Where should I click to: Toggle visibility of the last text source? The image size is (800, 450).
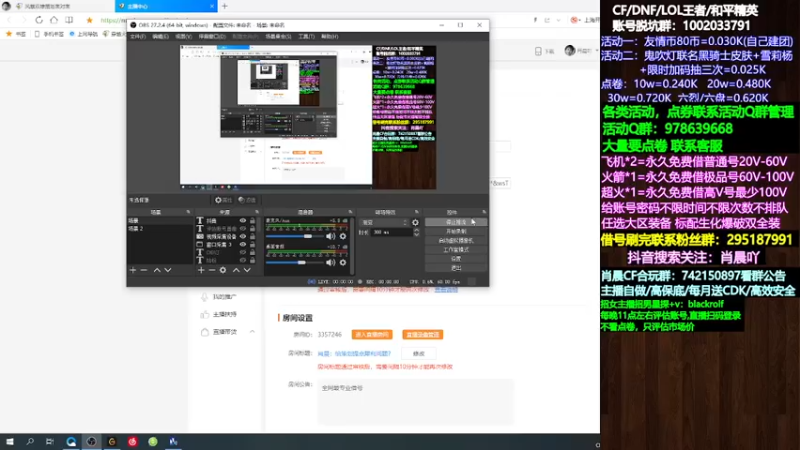coord(243,260)
